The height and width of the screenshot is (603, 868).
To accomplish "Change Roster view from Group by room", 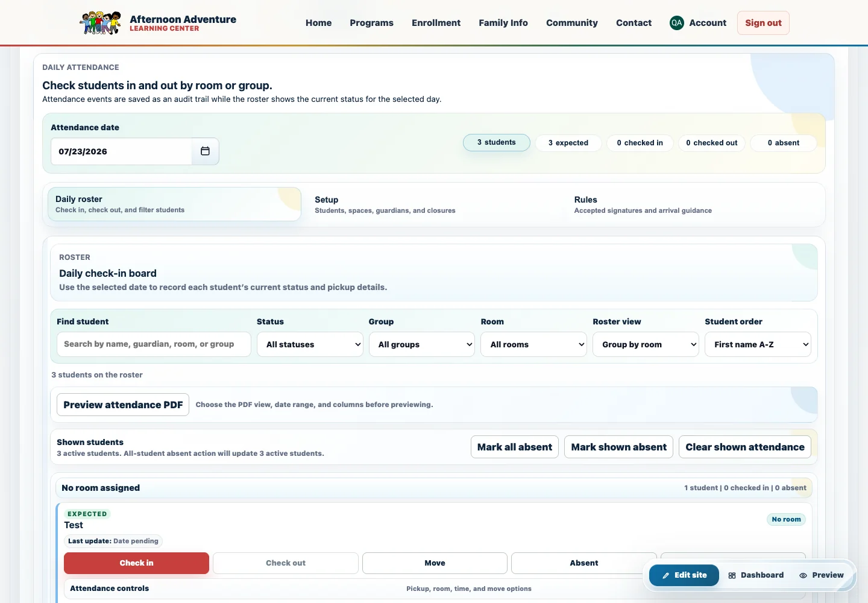I will tap(646, 344).
